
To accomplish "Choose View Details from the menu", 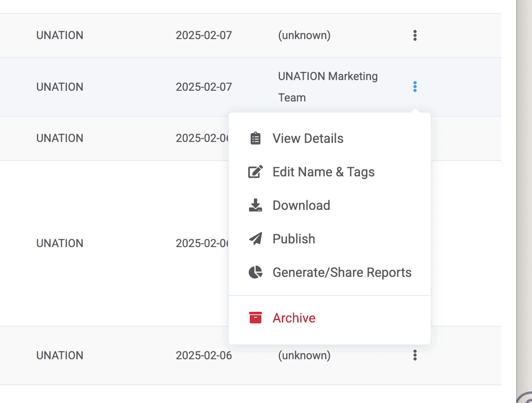I will tap(308, 139).
